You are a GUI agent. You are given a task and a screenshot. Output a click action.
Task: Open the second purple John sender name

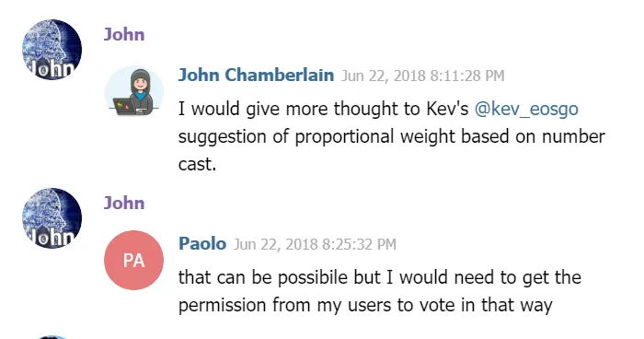(x=124, y=204)
